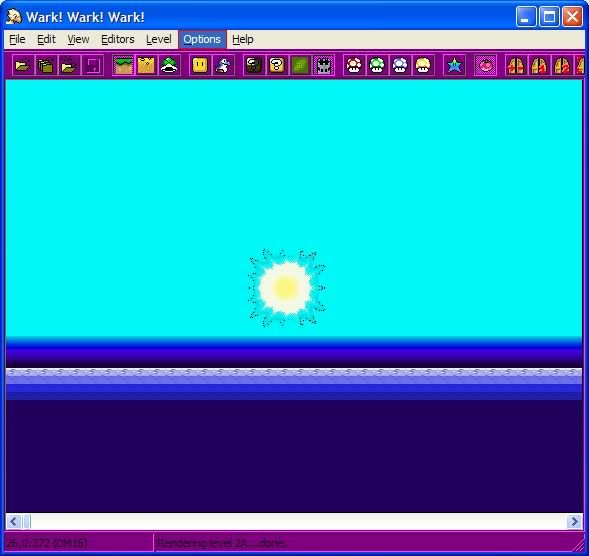Click the left scrollbar arrow
This screenshot has width=589, height=556.
point(14,521)
